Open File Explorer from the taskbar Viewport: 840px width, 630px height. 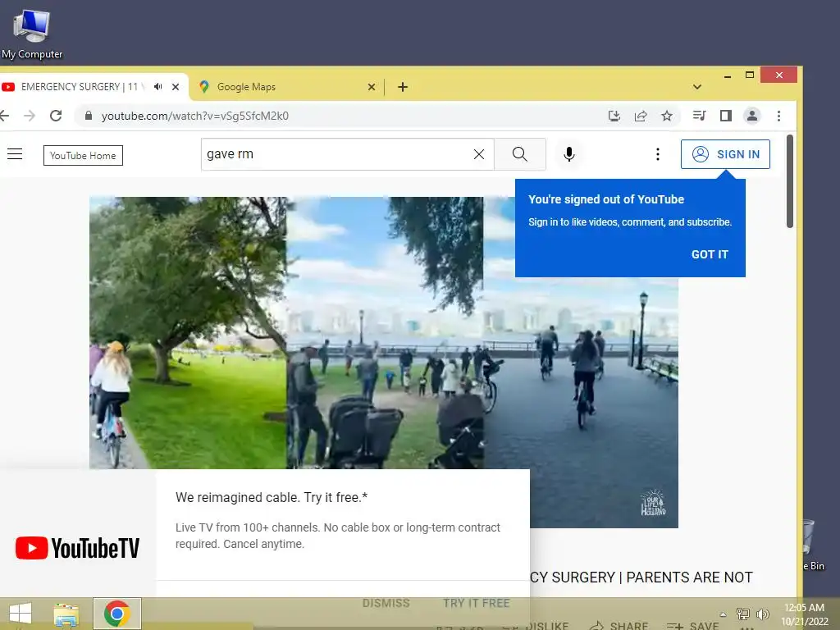click(66, 614)
